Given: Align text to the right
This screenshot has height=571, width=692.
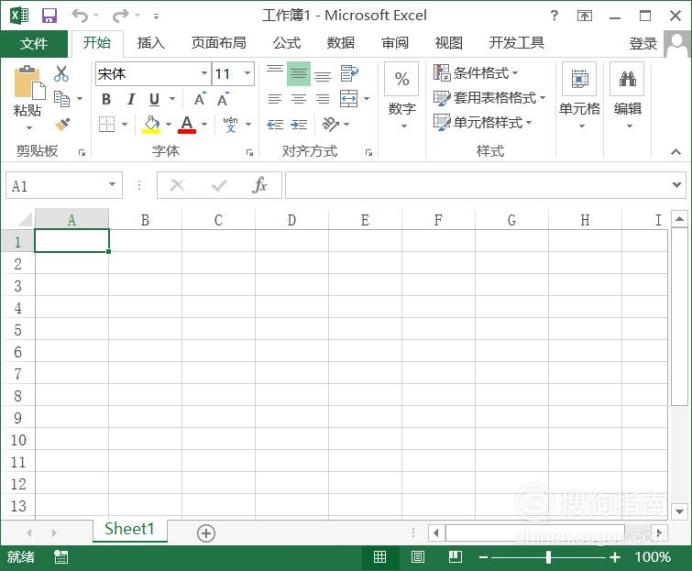Looking at the screenshot, I should tap(323, 99).
